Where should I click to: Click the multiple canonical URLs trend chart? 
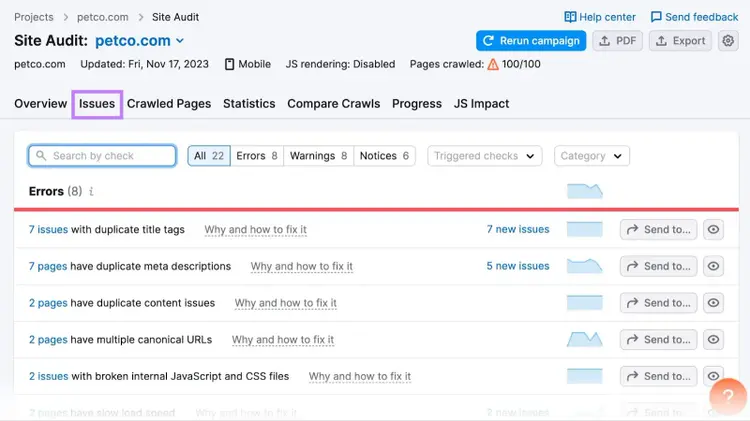click(x=585, y=340)
